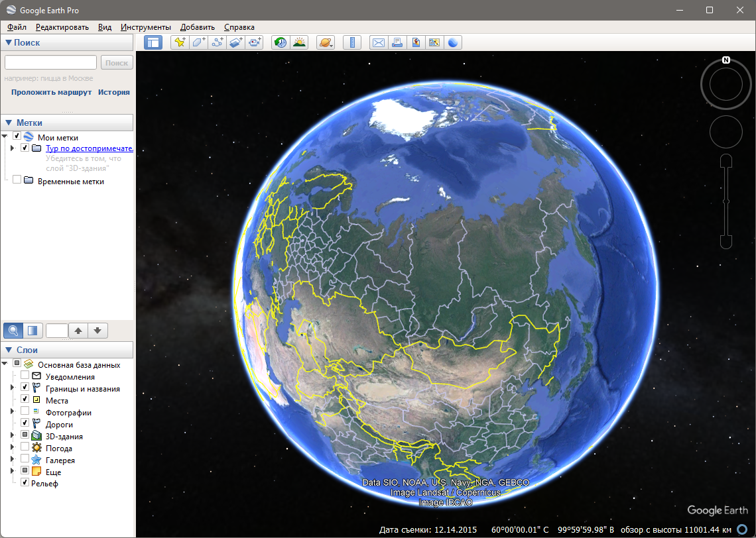
Task: Add a placemark with the pushpin icon
Action: (x=179, y=42)
